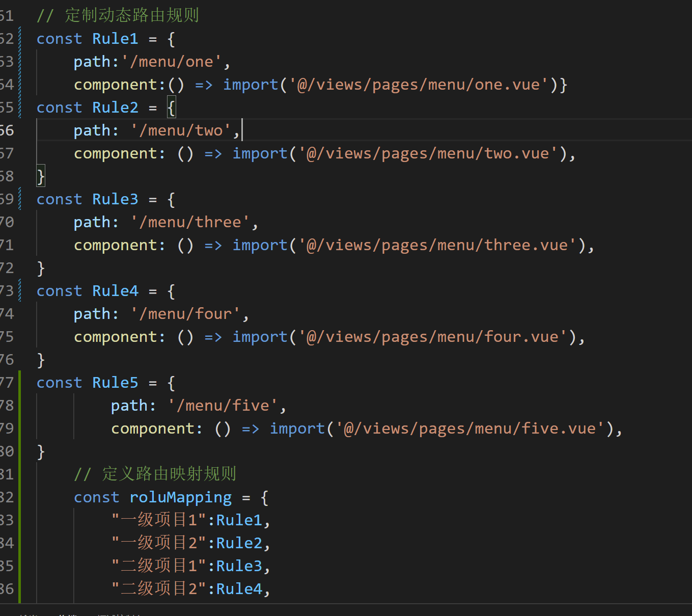Click the "二级项目1" mapping key
The width and height of the screenshot is (692, 616).
click(159, 566)
